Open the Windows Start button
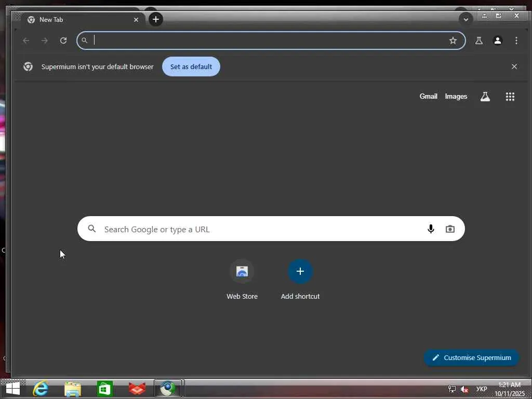Viewport: 532px width, 399px height. 13,389
